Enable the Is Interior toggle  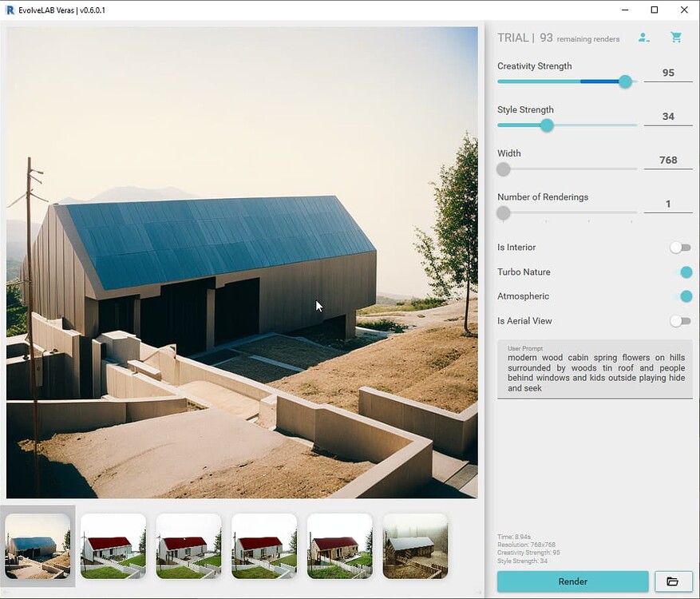680,248
